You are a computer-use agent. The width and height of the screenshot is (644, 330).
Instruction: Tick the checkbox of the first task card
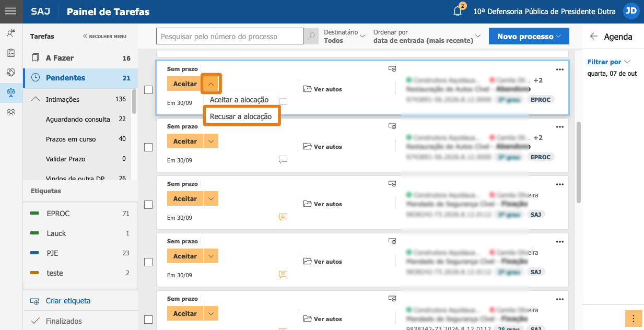pyautogui.click(x=148, y=90)
